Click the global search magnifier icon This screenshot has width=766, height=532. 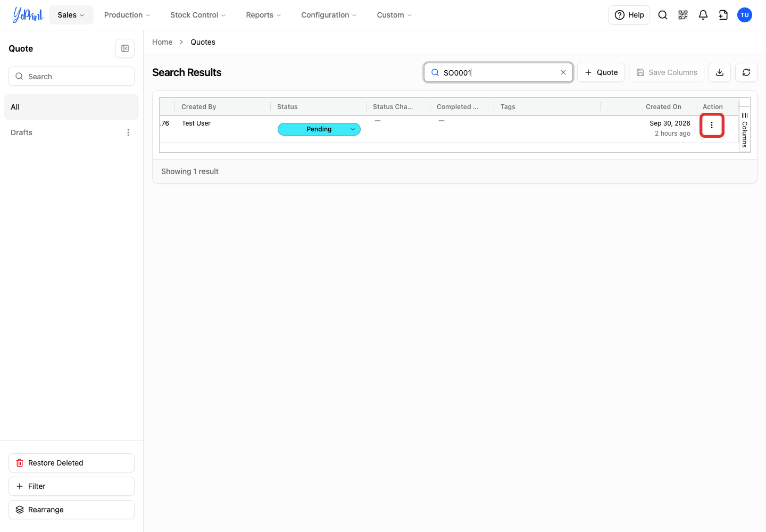click(663, 15)
